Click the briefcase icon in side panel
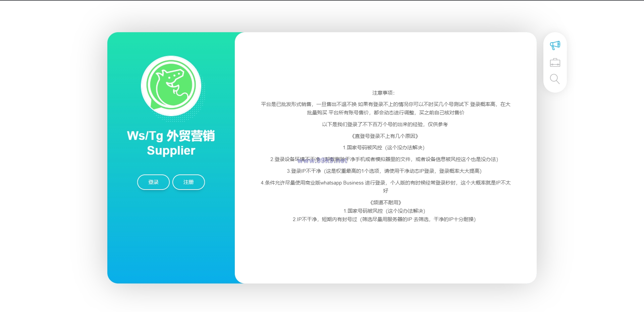 click(555, 62)
